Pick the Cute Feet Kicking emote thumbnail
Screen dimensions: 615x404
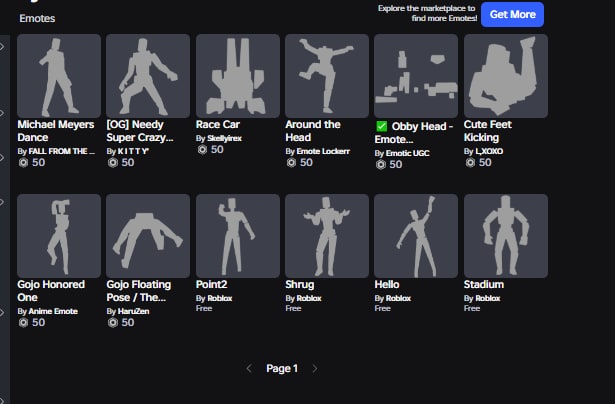(506, 76)
